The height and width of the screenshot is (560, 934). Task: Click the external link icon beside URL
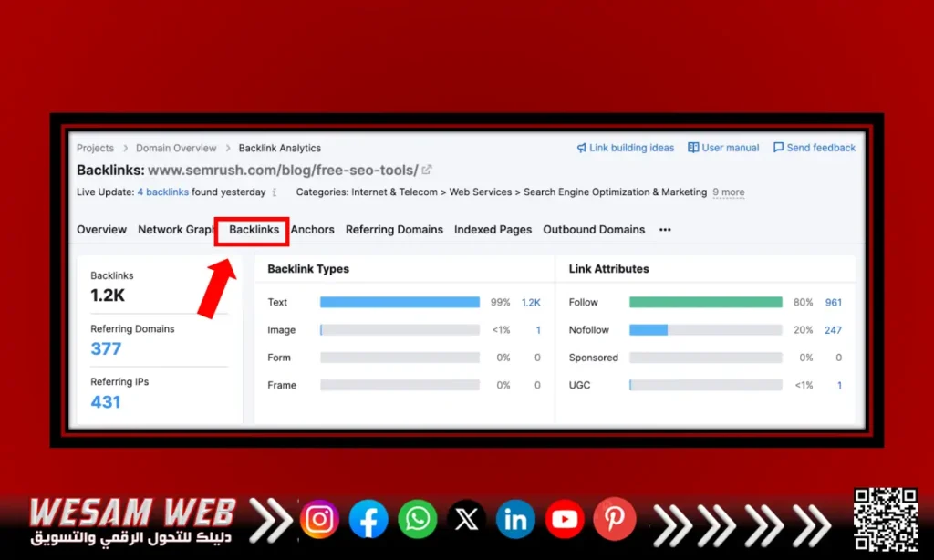[427, 170]
